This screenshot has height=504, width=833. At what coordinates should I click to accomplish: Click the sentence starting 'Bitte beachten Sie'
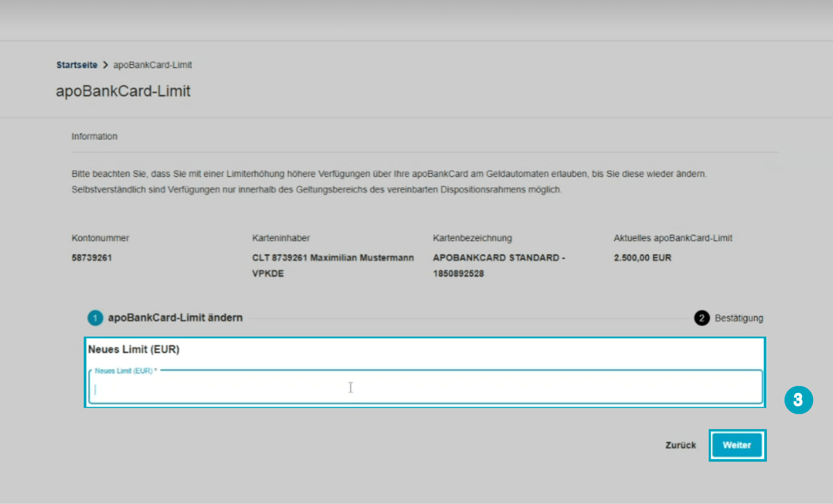coord(389,174)
